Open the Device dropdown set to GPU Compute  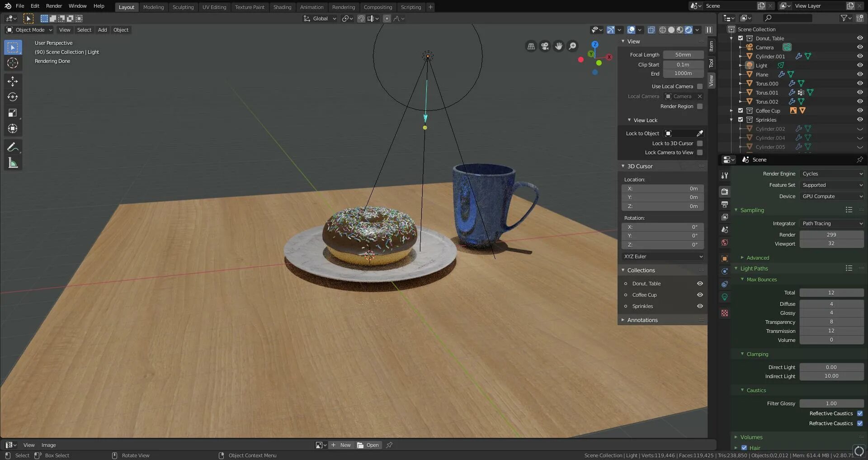click(832, 196)
